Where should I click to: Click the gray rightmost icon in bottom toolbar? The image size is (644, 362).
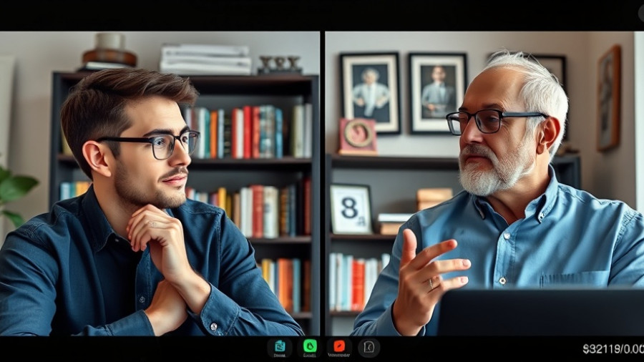369,347
